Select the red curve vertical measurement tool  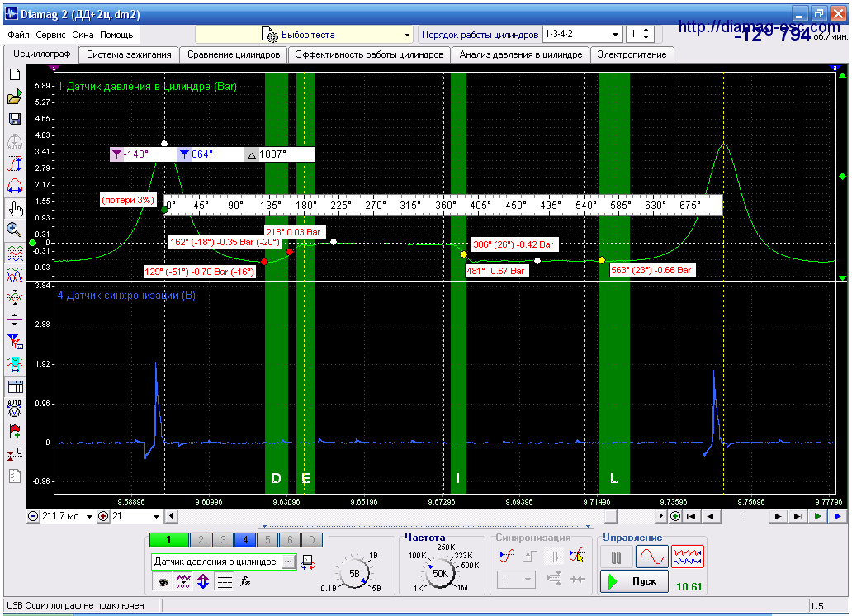[15, 163]
